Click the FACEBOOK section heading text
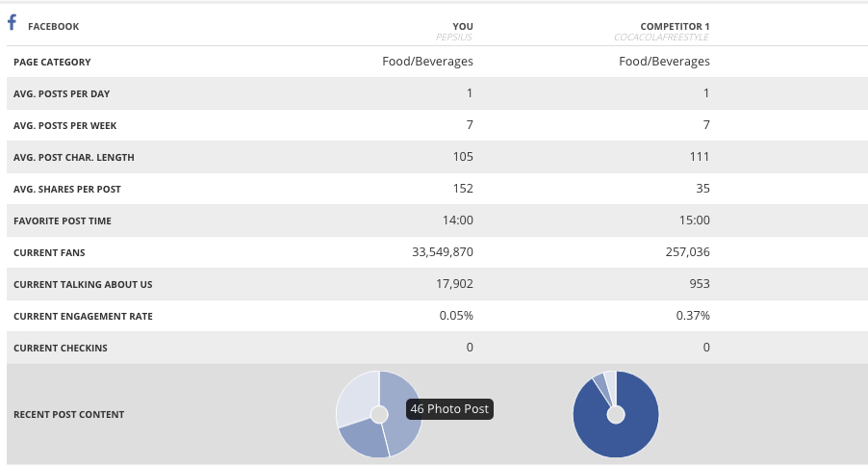Screen dimensions: 868x467 click(x=54, y=27)
